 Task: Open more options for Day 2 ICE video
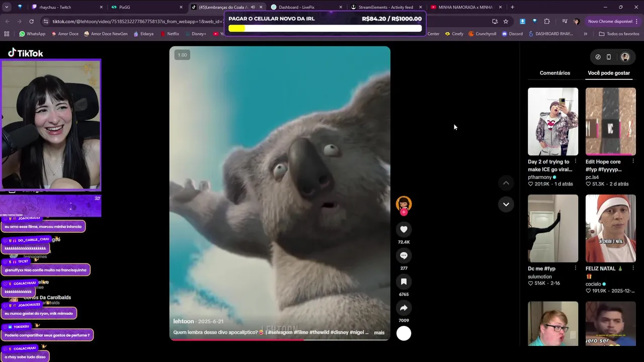tap(575, 161)
